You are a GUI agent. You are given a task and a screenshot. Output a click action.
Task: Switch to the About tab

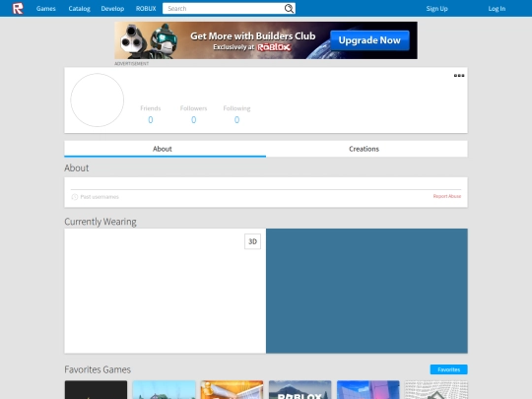click(x=166, y=149)
